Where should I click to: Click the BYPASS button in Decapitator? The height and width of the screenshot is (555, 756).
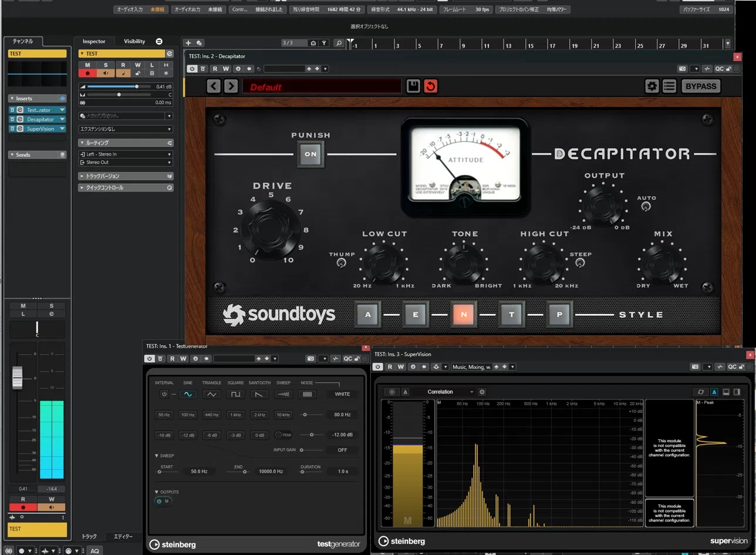pyautogui.click(x=701, y=86)
